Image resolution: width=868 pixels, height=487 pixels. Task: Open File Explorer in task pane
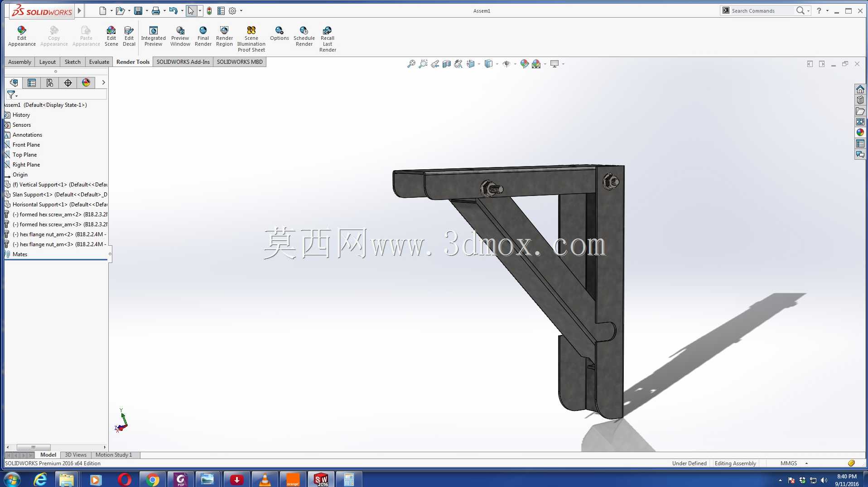tap(860, 111)
